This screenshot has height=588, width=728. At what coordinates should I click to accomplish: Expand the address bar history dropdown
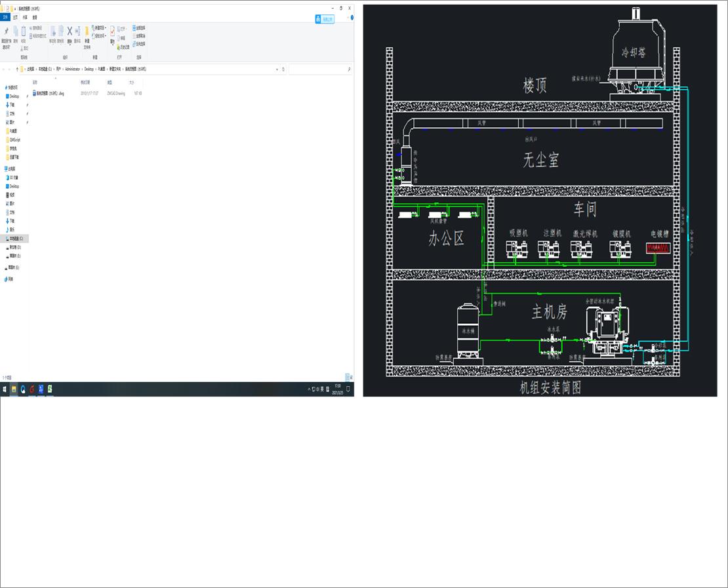277,69
